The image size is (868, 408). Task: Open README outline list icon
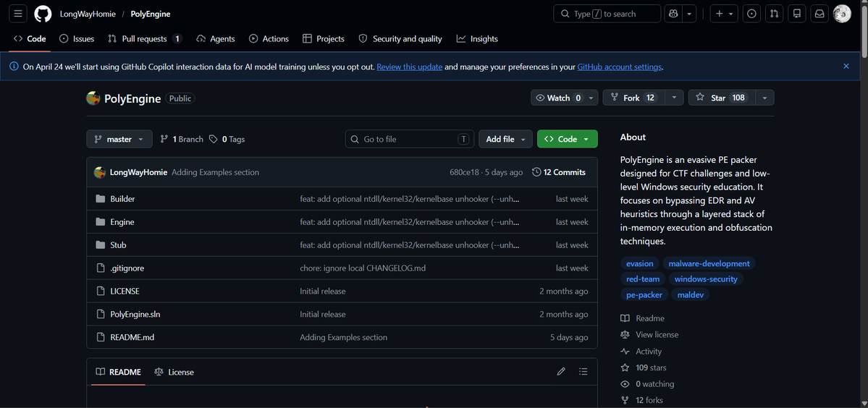point(583,372)
